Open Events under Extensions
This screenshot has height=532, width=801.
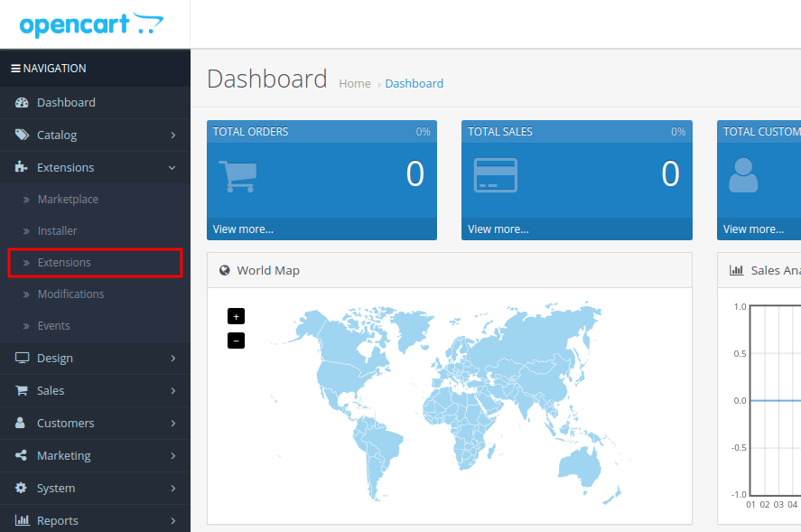[95, 326]
